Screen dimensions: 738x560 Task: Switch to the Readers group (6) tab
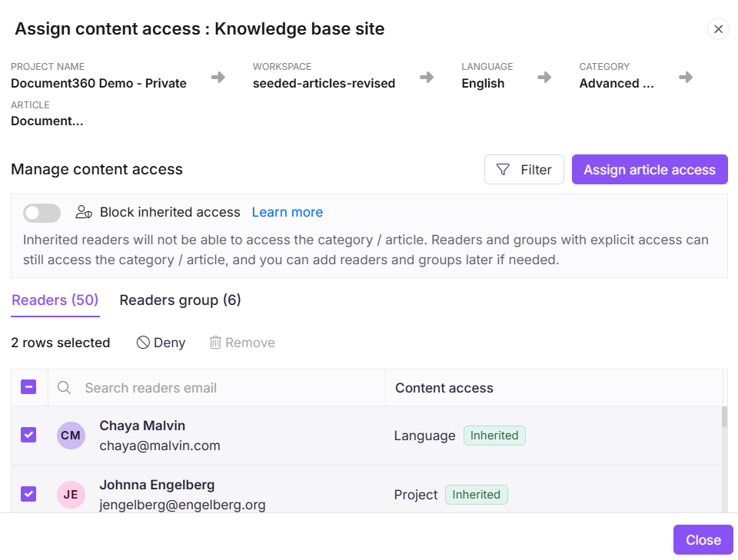(x=180, y=300)
